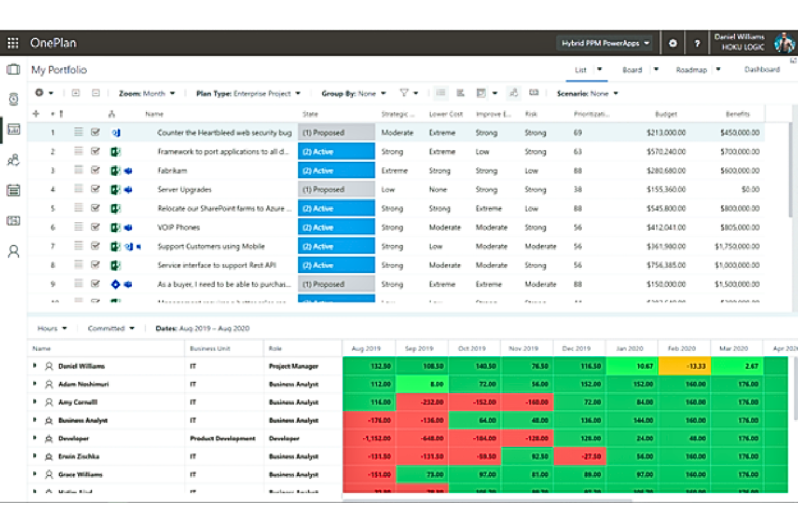Open the Plan Type dropdown

point(249,93)
